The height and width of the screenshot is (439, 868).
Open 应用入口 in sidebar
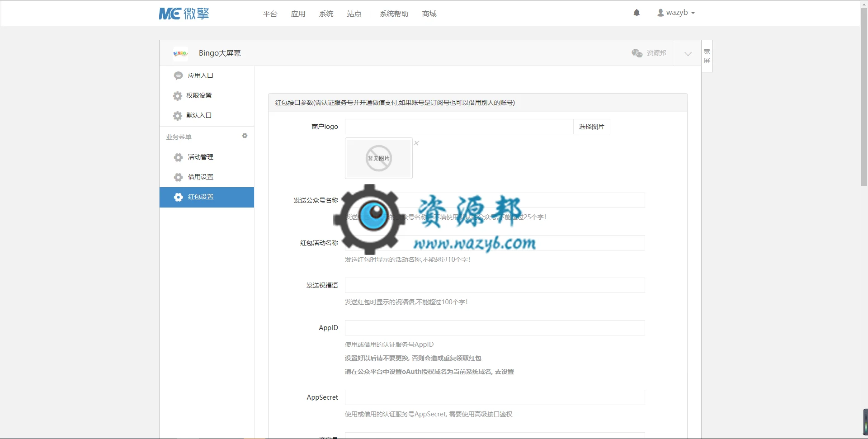click(x=207, y=76)
